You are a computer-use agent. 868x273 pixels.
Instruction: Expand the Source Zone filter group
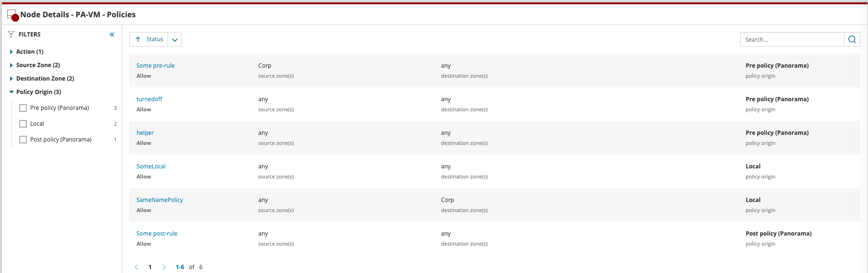(11, 65)
